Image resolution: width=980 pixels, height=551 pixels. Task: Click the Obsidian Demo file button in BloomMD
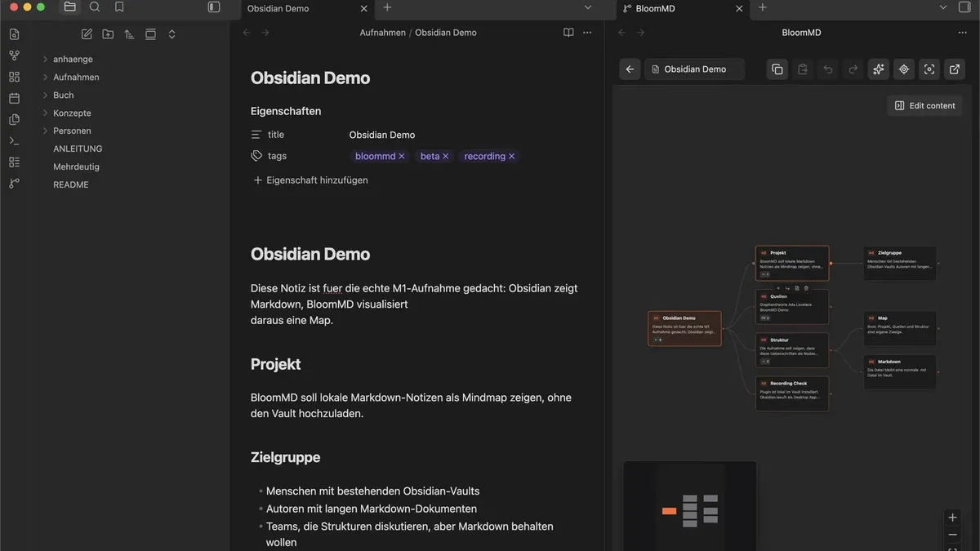pyautogui.click(x=694, y=69)
